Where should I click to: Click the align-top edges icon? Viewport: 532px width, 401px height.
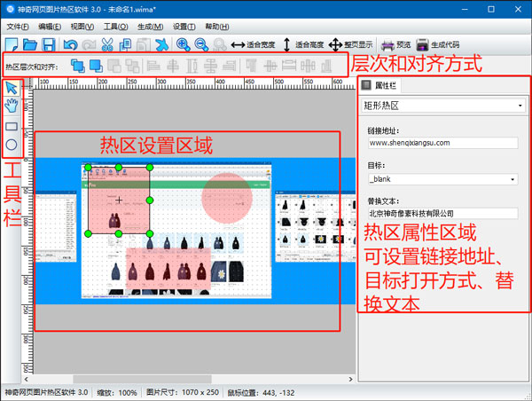251,66
